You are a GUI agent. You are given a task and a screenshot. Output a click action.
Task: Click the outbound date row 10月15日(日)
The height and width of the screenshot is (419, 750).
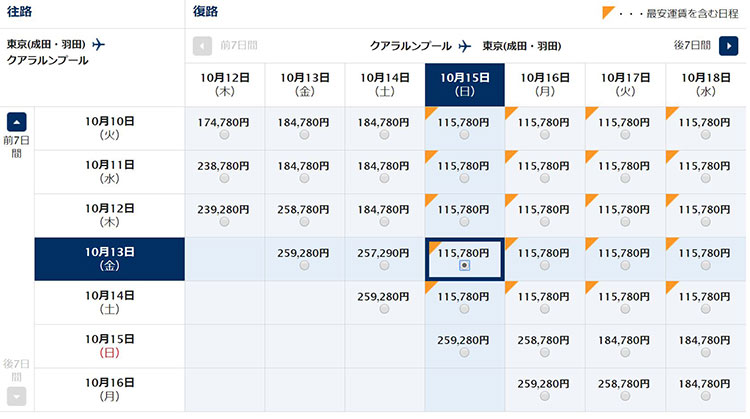(110, 346)
